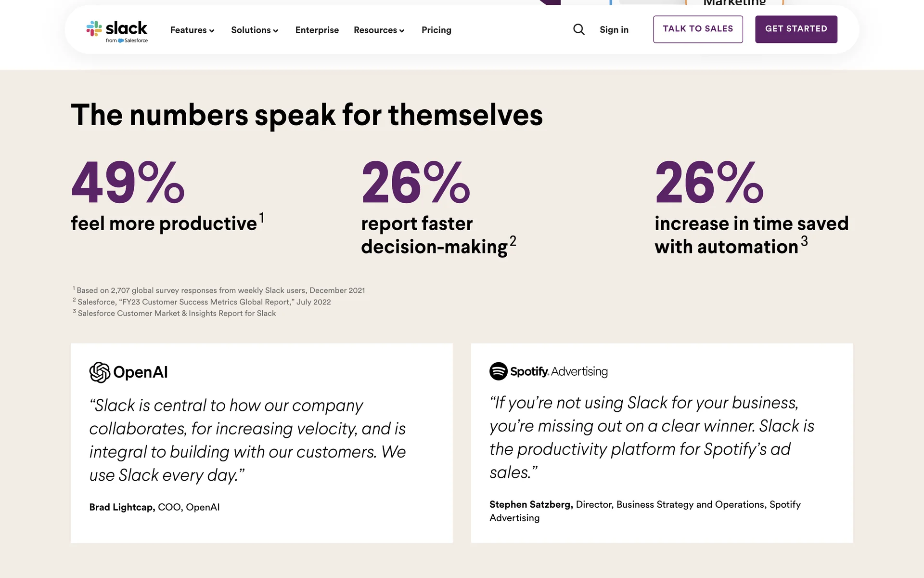
Task: Click the Salesforce cloud icon under Slack logo
Action: (x=121, y=41)
